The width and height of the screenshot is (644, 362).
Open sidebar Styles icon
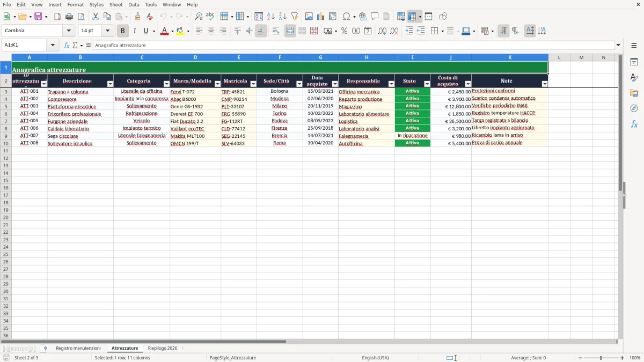634,78
